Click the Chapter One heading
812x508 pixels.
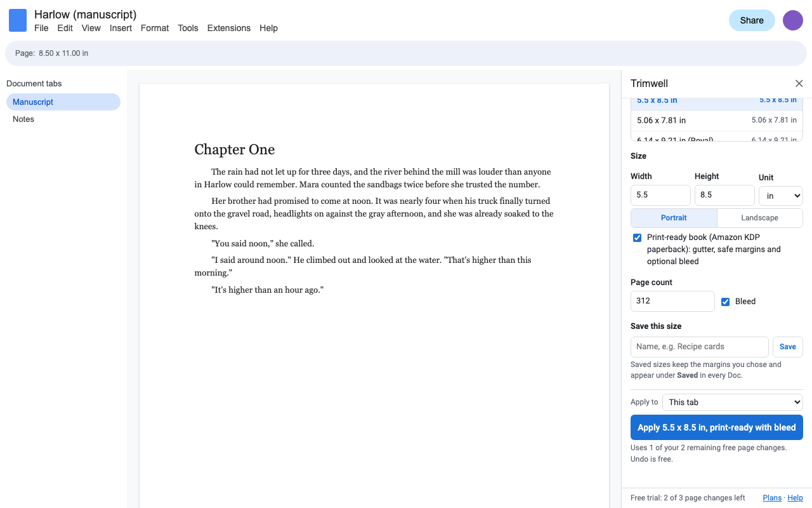point(235,150)
